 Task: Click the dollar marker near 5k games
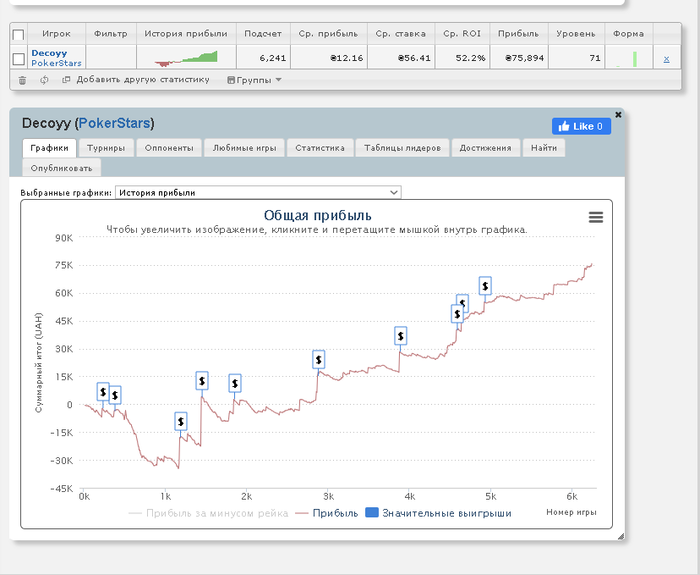coord(485,286)
